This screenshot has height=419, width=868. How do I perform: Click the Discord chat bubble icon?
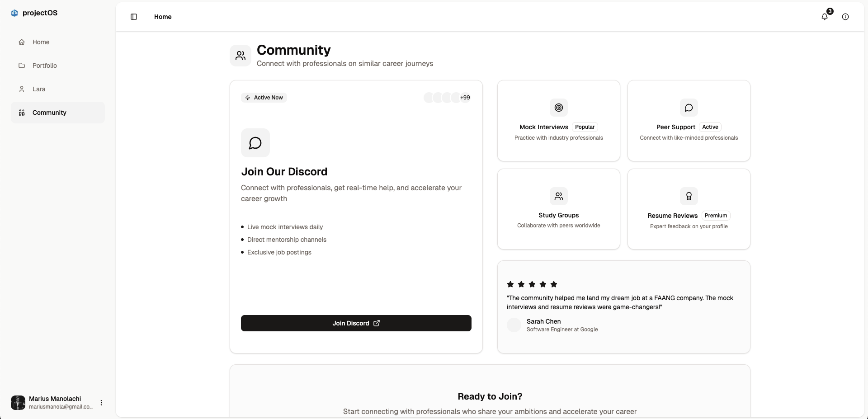click(255, 143)
